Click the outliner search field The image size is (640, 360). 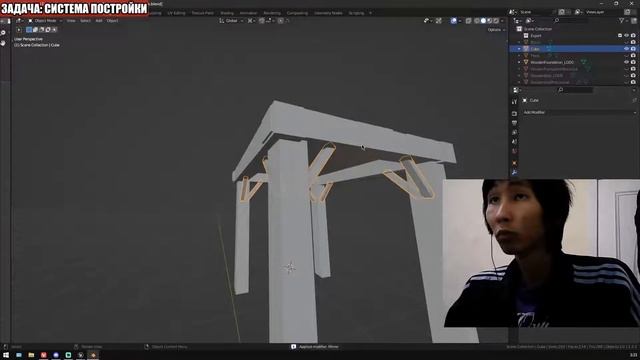click(571, 20)
